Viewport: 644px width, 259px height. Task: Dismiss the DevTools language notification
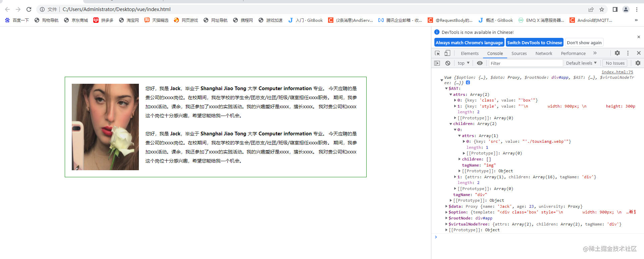tap(639, 37)
